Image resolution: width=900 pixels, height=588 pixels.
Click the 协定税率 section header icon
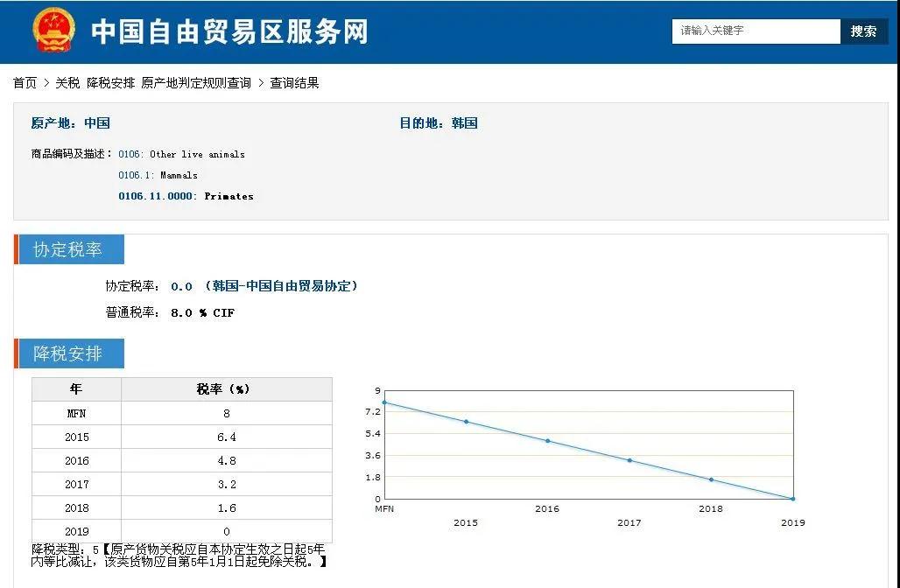click(74, 248)
